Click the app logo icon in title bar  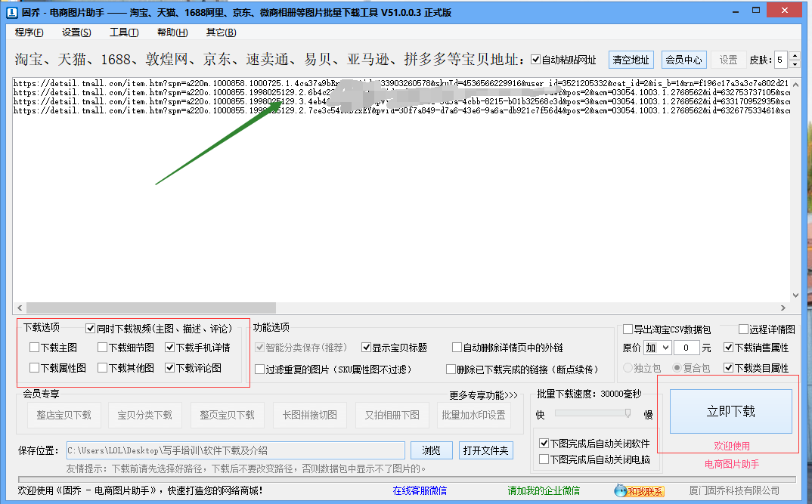pos(11,12)
